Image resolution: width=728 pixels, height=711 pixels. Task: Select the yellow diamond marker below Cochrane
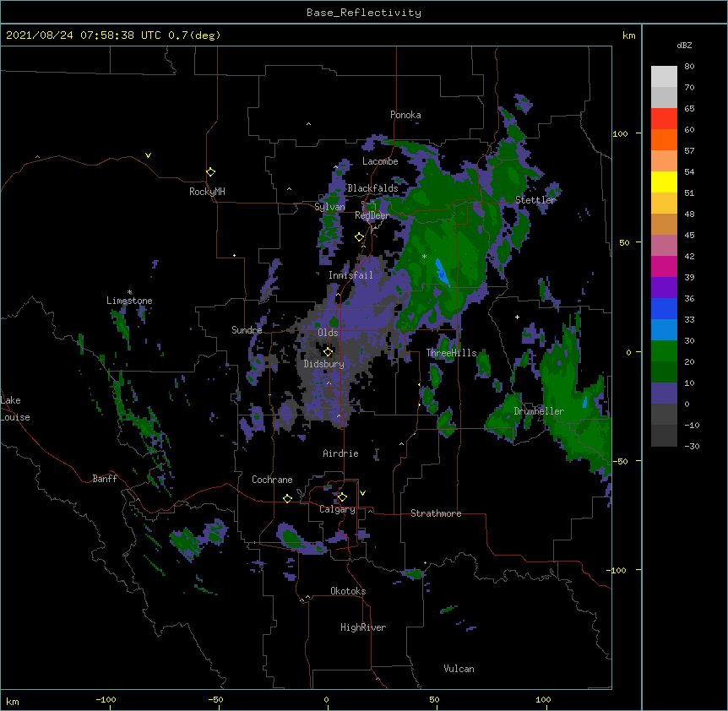[x=287, y=498]
